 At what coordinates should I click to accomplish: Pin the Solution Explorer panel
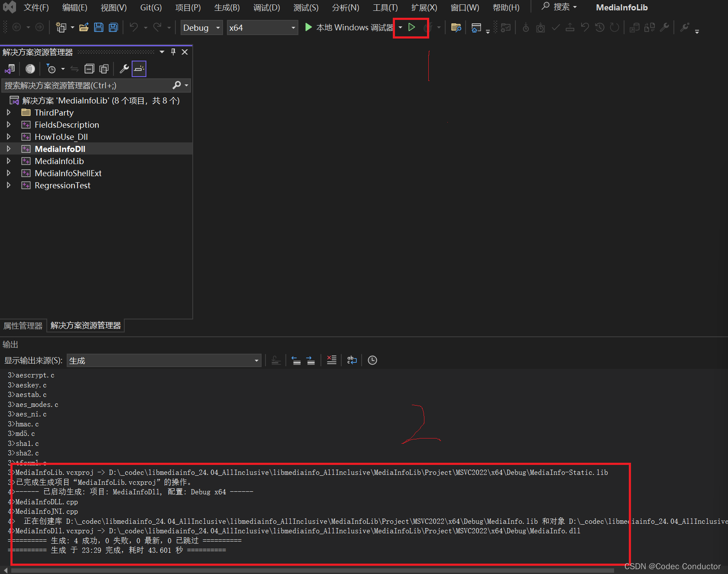point(173,52)
